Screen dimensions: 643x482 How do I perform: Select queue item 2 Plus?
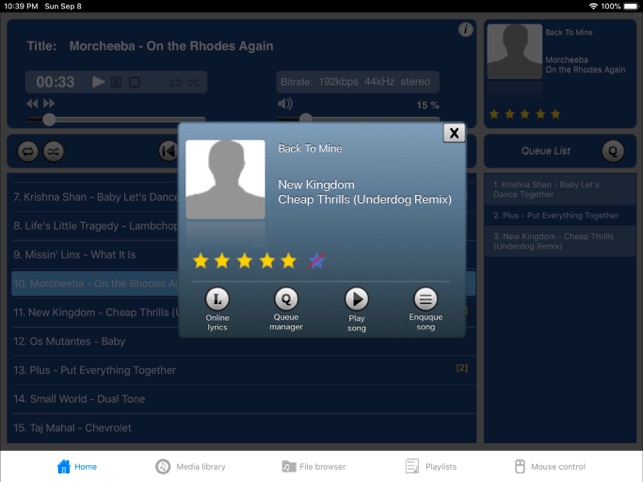560,215
